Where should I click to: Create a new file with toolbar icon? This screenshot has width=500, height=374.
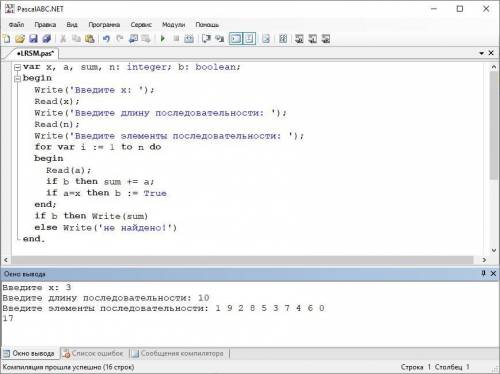(x=6, y=39)
